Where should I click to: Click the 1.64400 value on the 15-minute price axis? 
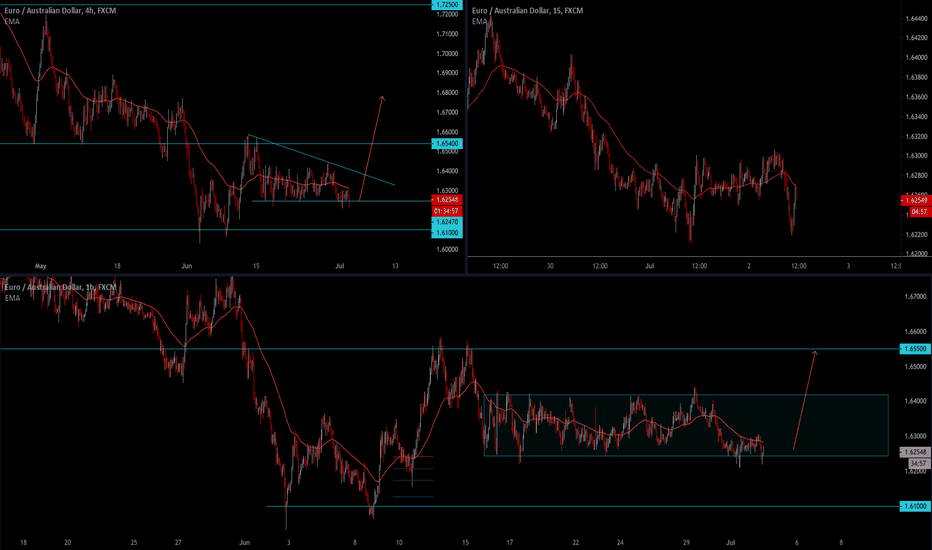(916, 18)
